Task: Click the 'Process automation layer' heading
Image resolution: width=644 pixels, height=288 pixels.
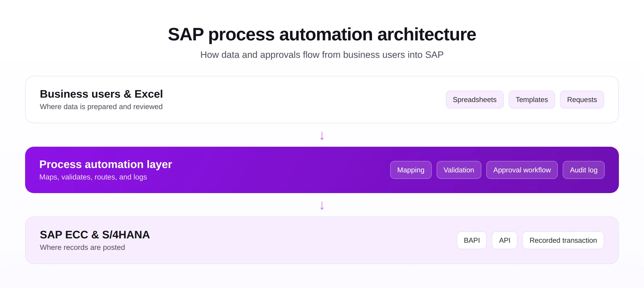Action: 106,164
